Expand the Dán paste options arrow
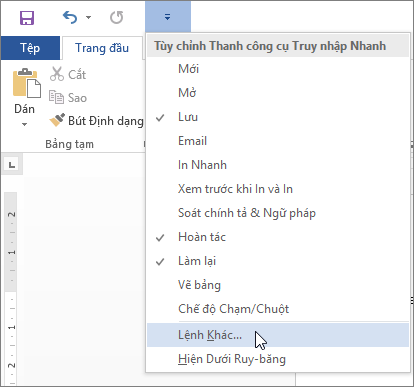The height and width of the screenshot is (387, 414). 24,124
